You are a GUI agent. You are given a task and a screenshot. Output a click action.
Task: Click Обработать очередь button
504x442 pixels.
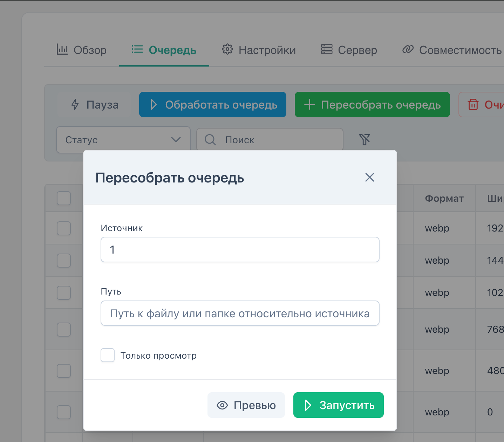pyautogui.click(x=213, y=104)
